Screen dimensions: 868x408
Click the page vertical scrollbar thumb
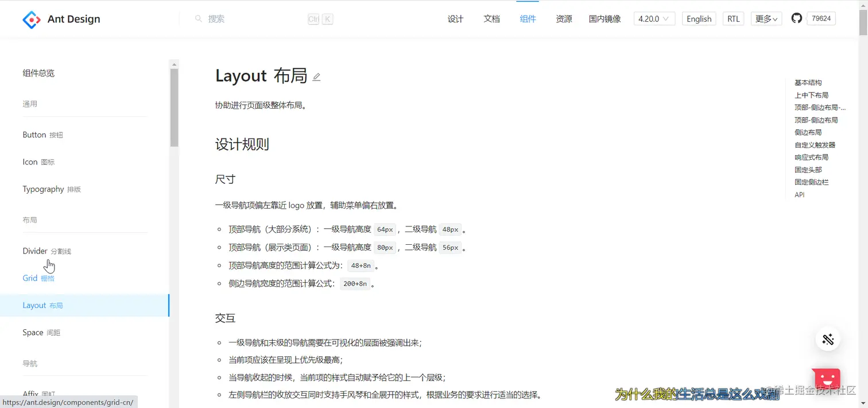click(863, 23)
